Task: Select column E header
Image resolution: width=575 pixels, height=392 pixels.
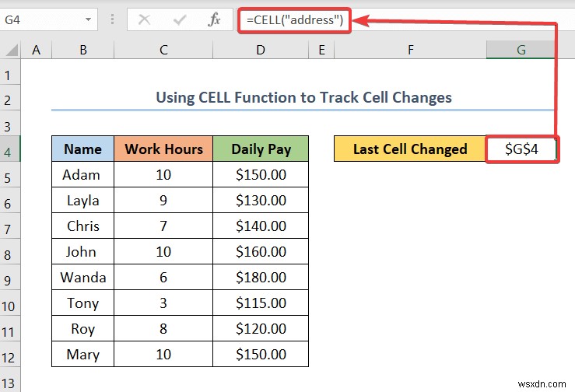Action: [x=321, y=50]
